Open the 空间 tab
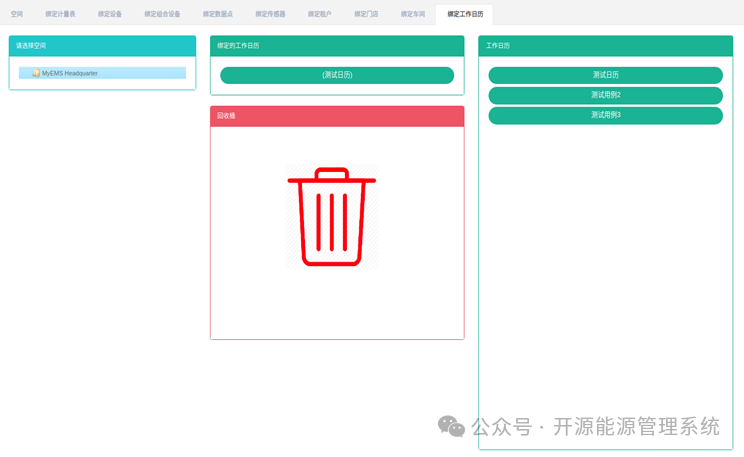 [x=17, y=14]
